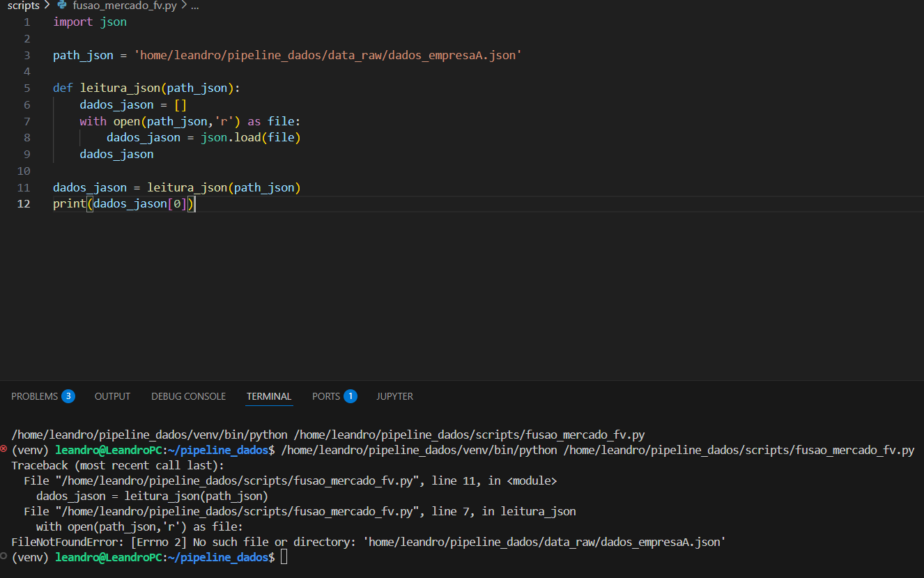Click 'json.load(file)' on line 8

251,138
